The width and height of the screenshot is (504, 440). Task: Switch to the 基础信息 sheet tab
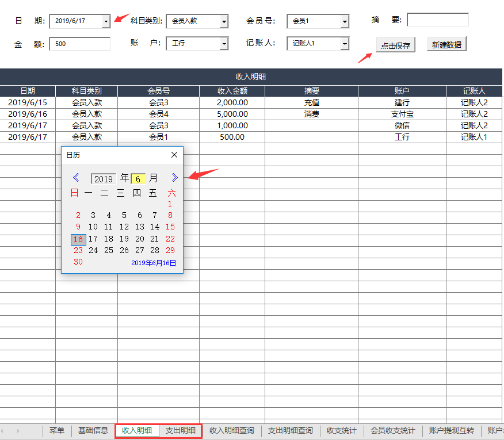[93, 430]
